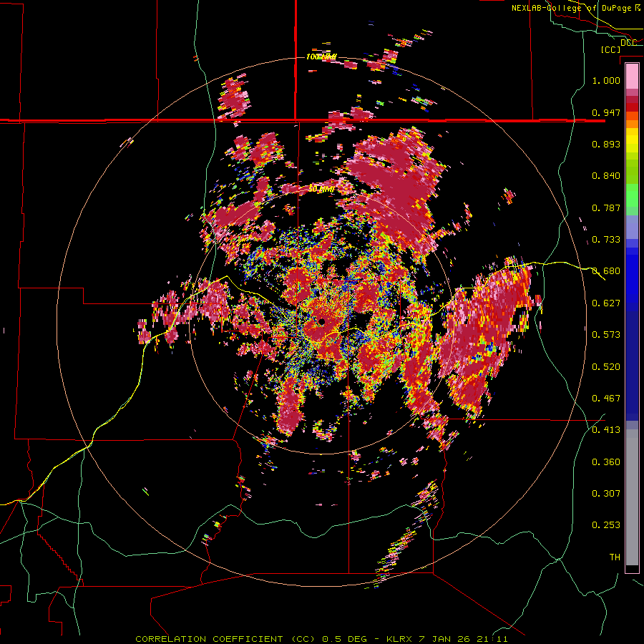
Task: Select the 0.573 legend value
Action: tap(606, 335)
